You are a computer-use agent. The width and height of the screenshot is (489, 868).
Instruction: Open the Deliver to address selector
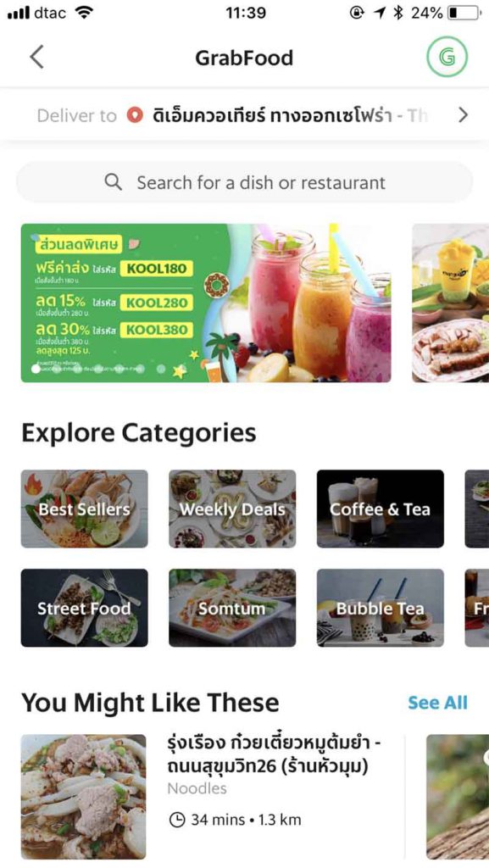(x=244, y=115)
